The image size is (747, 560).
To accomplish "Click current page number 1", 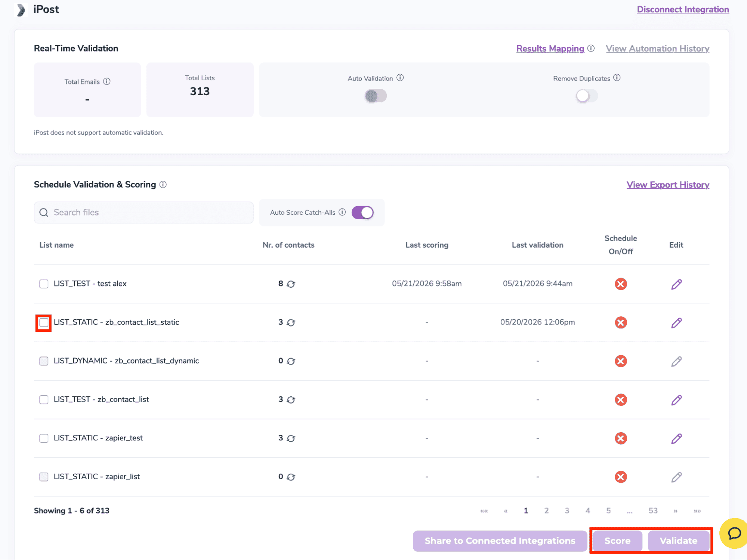I will (x=526, y=511).
